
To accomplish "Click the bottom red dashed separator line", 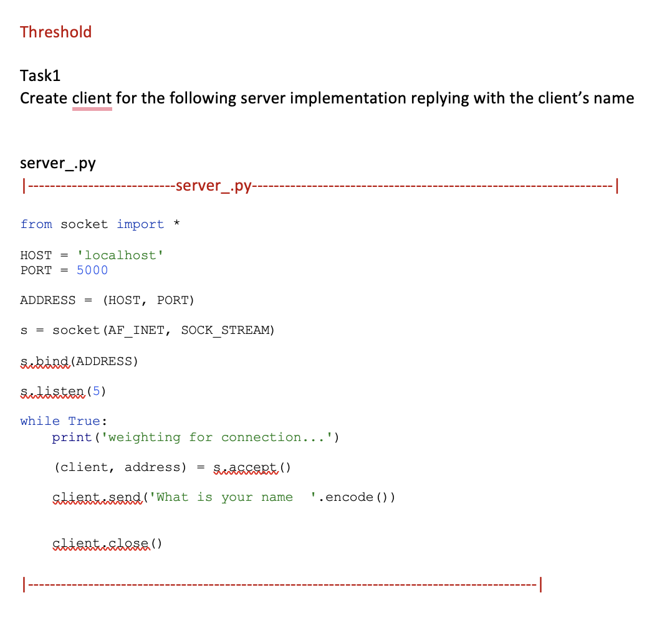I will [281, 584].
